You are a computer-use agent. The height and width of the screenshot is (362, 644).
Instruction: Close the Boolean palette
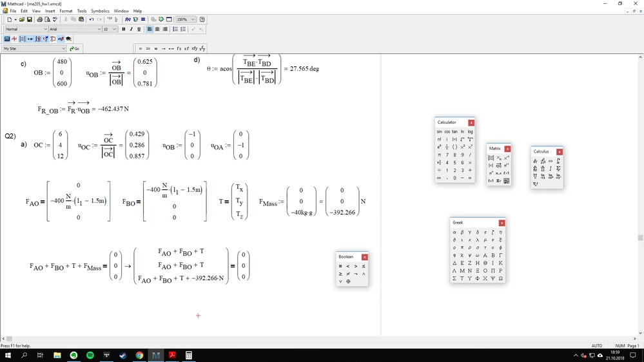[365, 258]
